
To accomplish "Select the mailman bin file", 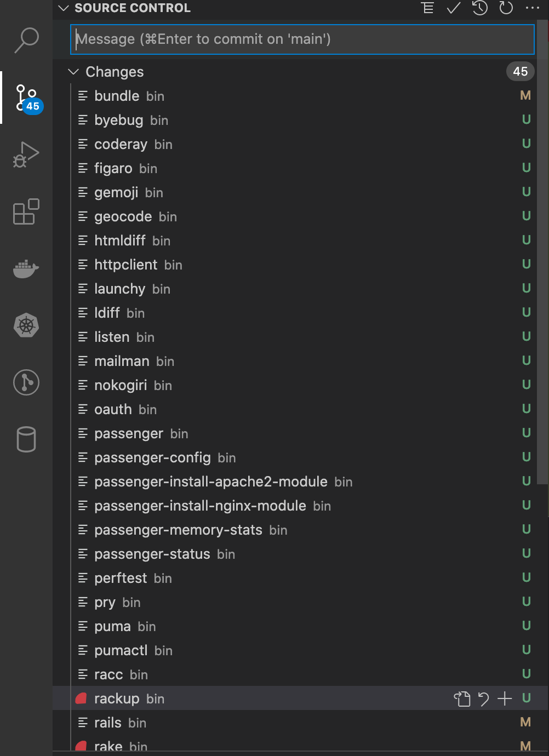I will coord(300,361).
